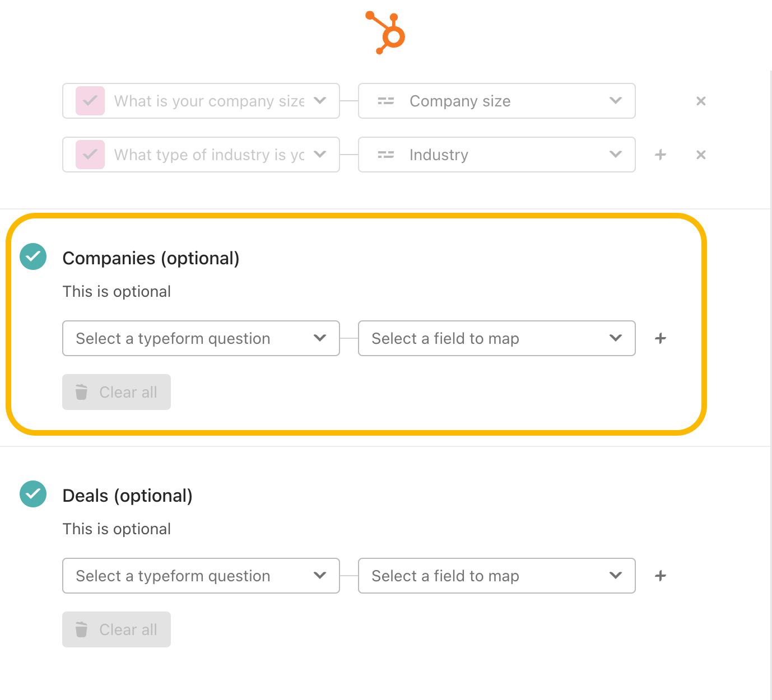The width and height of the screenshot is (772, 700).
Task: Open Deals field to map dropdown
Action: [497, 576]
